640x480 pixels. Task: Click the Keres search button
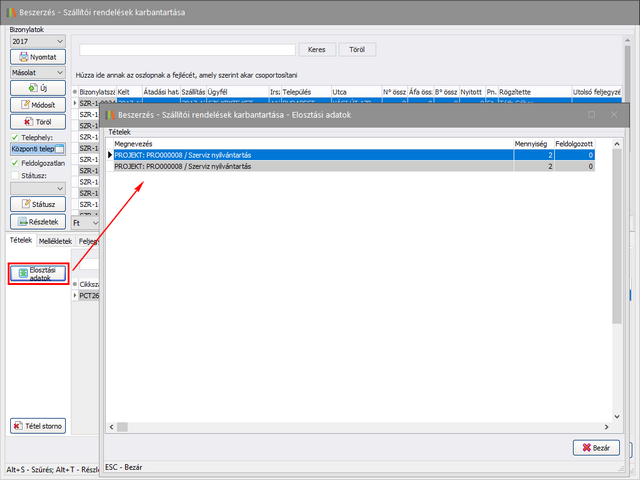(316, 49)
